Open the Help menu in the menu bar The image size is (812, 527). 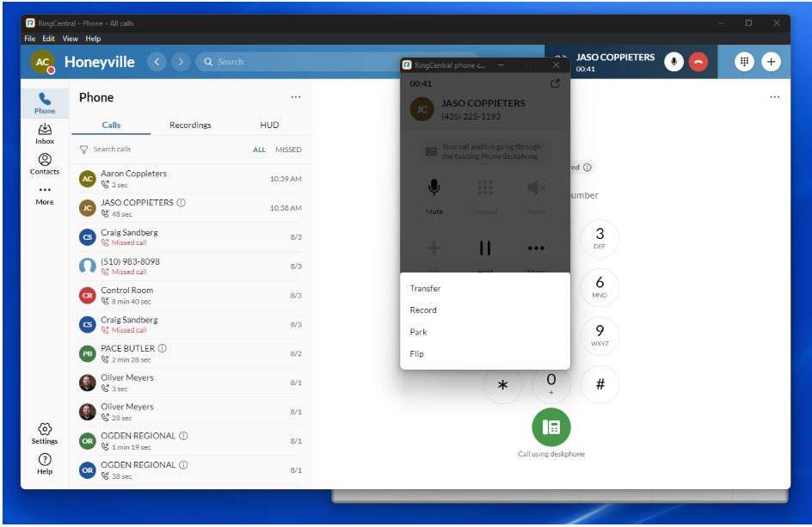(93, 39)
